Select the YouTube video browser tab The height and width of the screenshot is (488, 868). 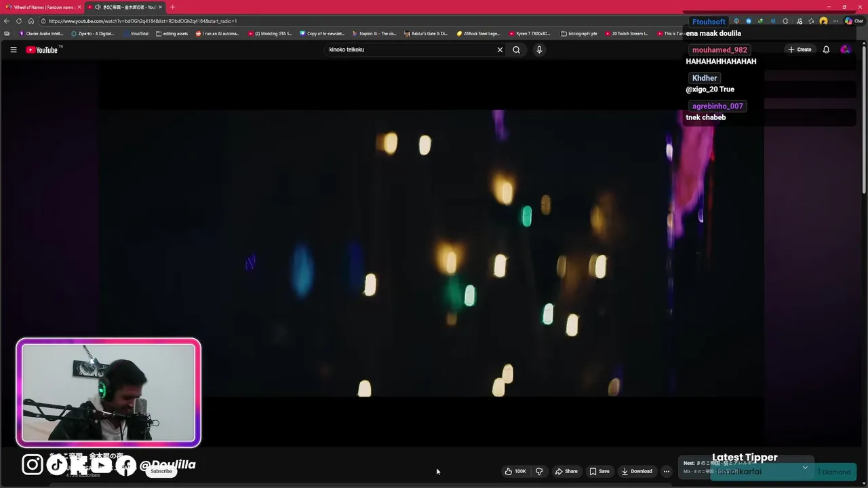point(125,7)
